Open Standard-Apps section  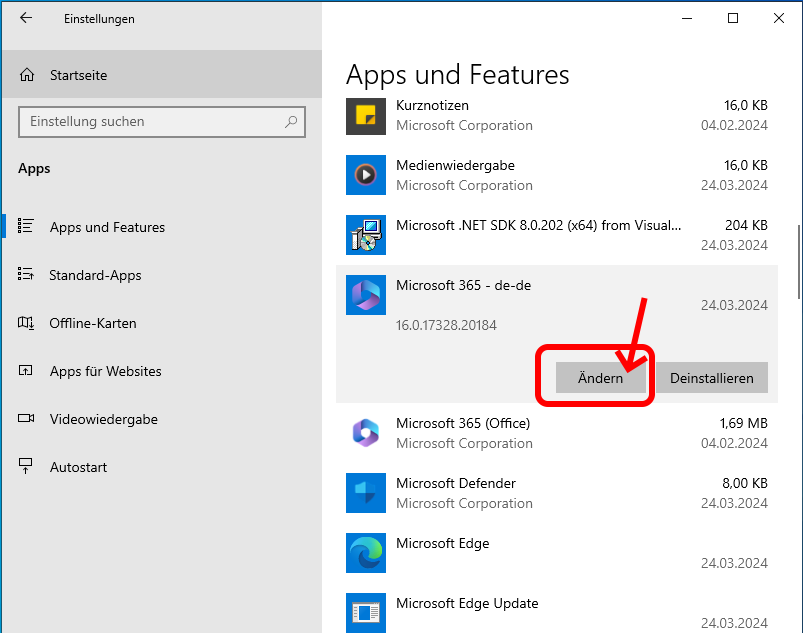[x=162, y=275]
